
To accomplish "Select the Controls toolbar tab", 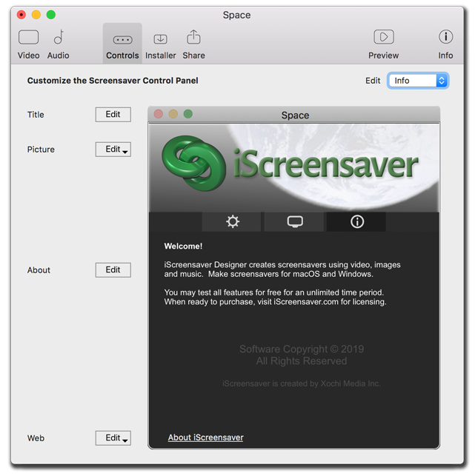I will 122,44.
